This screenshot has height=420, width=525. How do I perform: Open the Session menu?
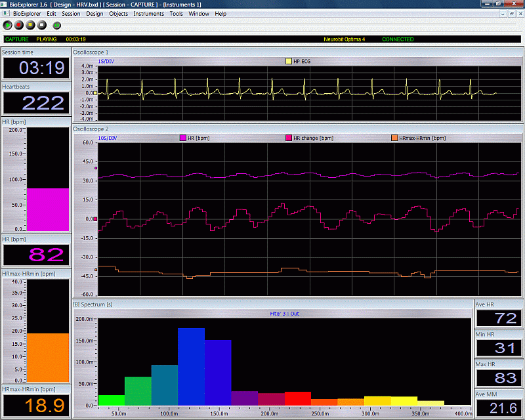click(71, 14)
